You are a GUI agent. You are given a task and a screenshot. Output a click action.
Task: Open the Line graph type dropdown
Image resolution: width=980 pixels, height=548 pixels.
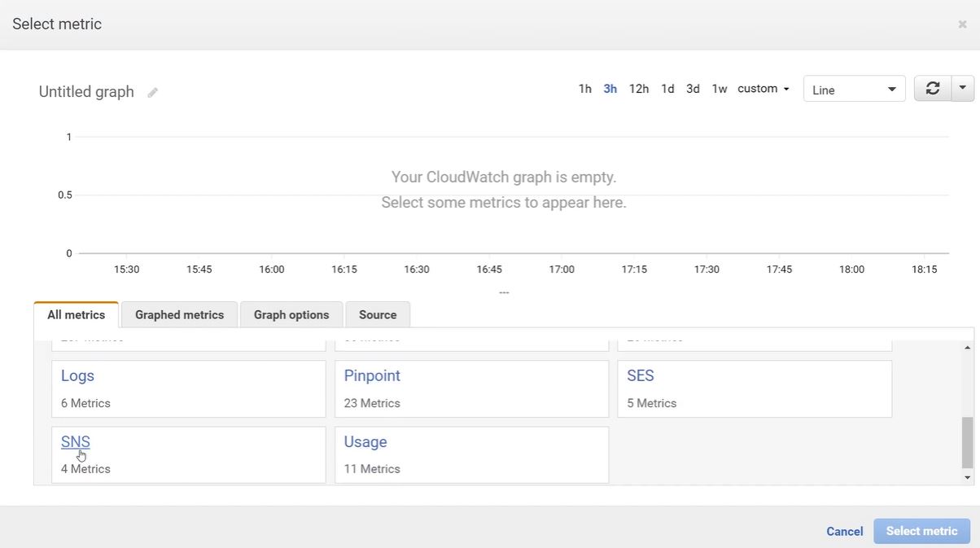[854, 90]
